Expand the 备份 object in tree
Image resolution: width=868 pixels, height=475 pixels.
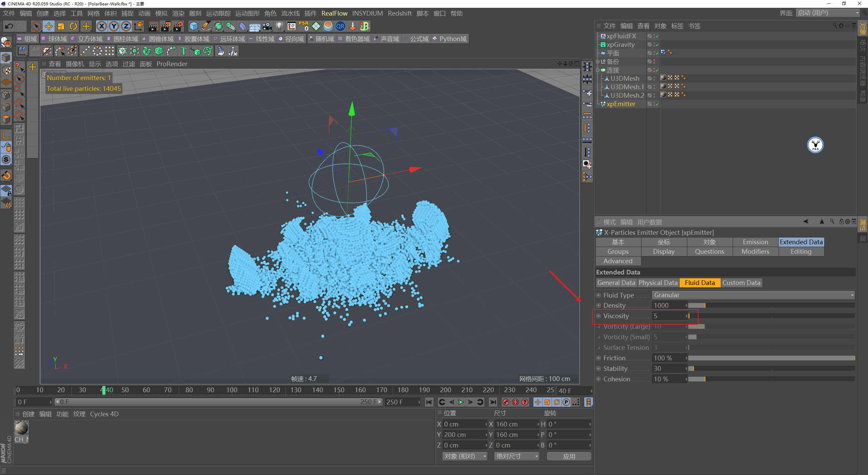[x=597, y=62]
